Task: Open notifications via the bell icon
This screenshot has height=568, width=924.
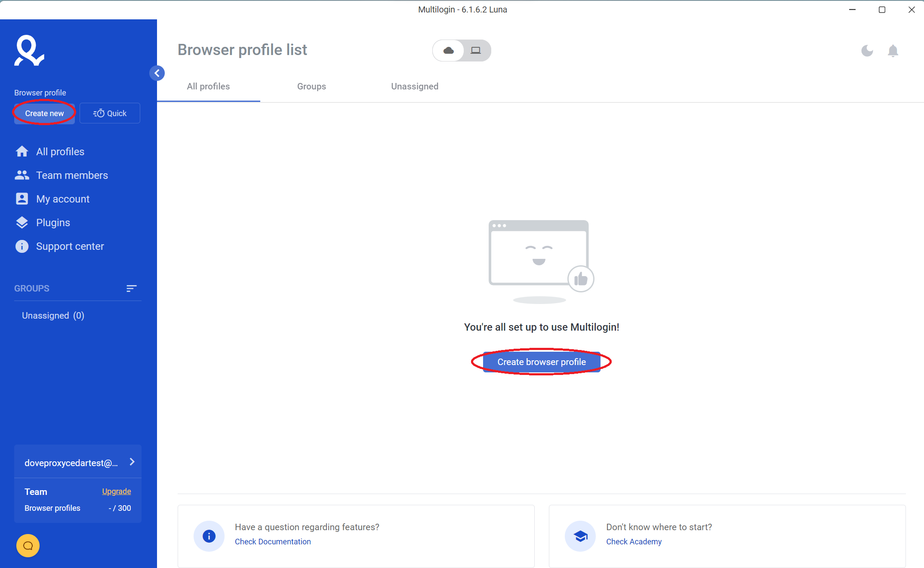Action: pyautogui.click(x=893, y=51)
